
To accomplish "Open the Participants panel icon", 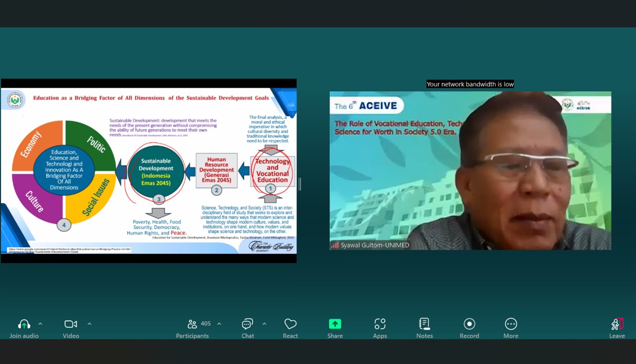I will (x=192, y=324).
